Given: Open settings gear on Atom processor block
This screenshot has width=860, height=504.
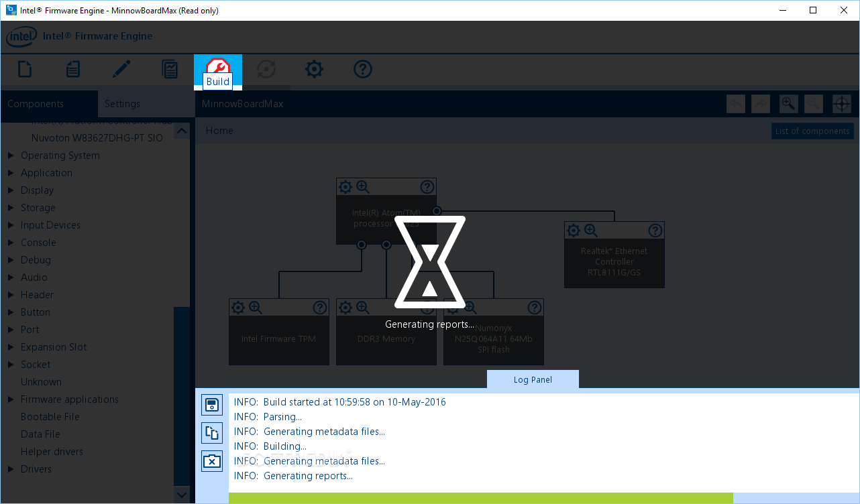Looking at the screenshot, I should 345,187.
